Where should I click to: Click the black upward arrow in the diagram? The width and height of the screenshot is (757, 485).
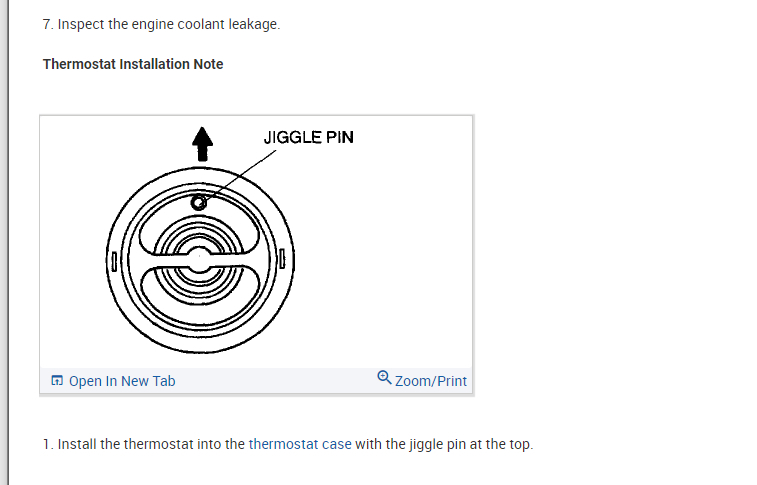tap(203, 143)
